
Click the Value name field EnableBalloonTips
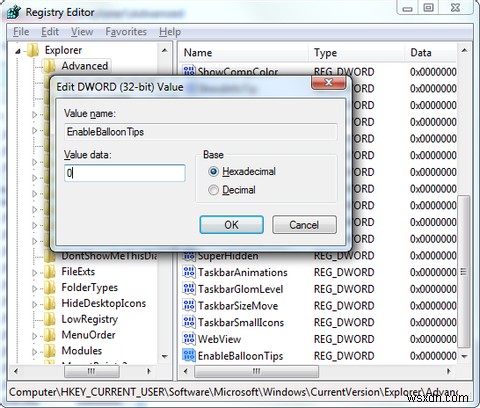pos(201,132)
